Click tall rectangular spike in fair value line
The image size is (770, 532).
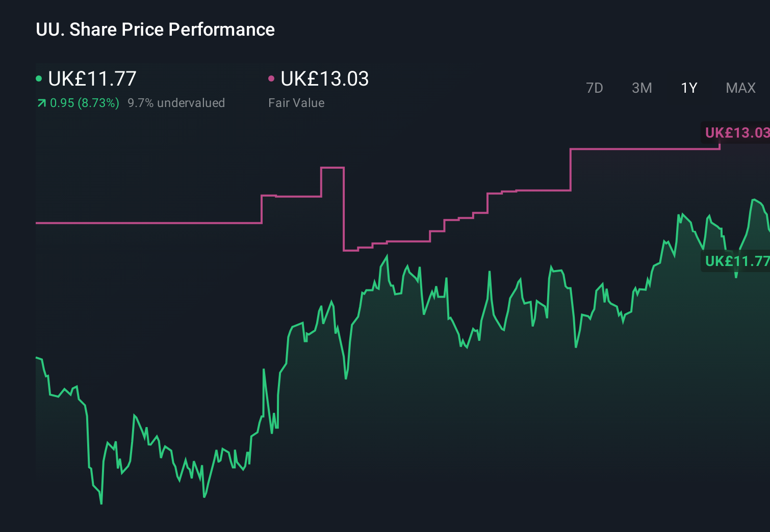pos(332,167)
